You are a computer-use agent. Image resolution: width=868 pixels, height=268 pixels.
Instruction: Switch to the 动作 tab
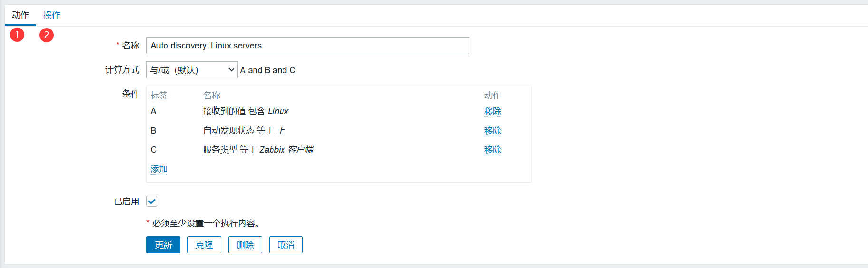20,15
